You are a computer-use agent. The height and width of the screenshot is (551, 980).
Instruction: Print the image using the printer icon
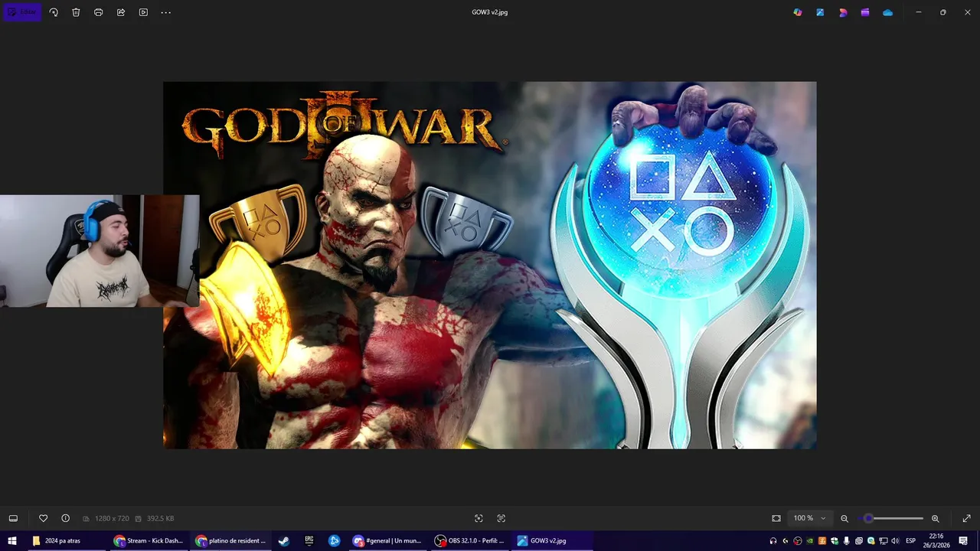(98, 12)
